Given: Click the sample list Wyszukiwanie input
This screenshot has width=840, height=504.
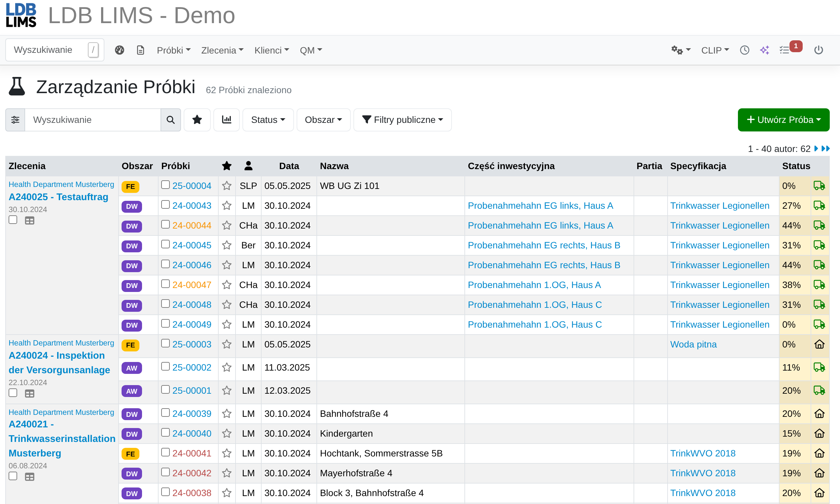Looking at the screenshot, I should click(x=93, y=120).
